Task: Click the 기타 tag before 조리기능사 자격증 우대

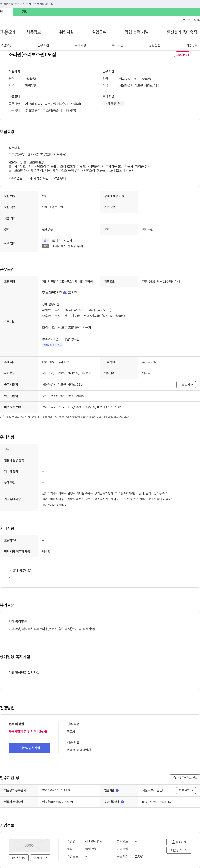Action: click(46, 246)
